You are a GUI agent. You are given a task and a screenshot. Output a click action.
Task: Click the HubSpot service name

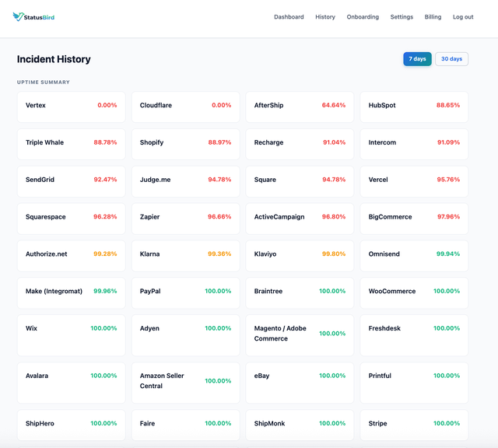[382, 105]
